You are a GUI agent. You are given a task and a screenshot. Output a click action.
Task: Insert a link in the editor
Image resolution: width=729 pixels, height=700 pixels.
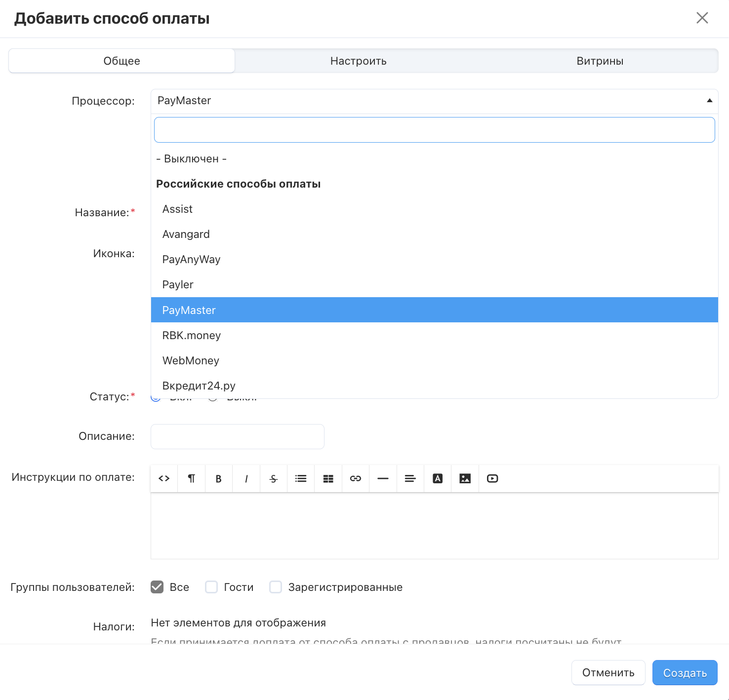pos(356,478)
